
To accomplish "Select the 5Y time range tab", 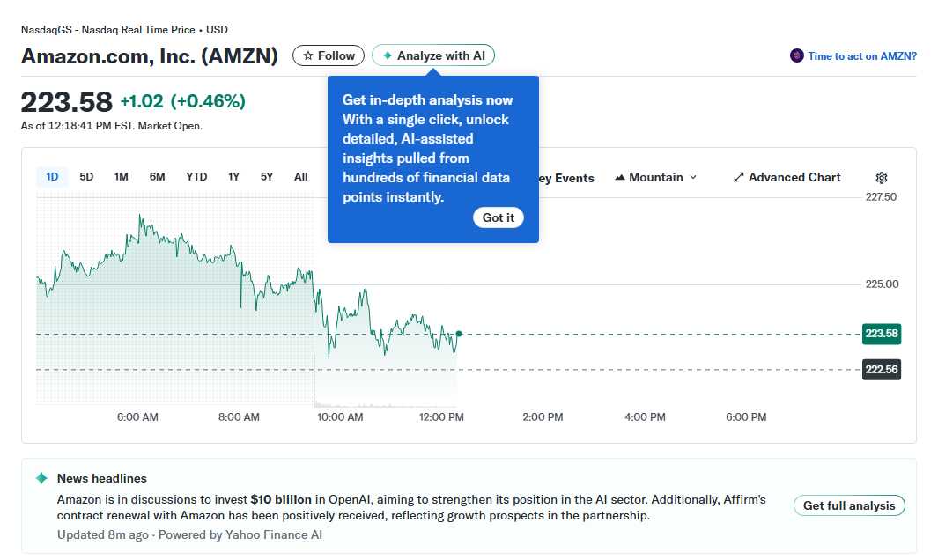I will tap(266, 176).
